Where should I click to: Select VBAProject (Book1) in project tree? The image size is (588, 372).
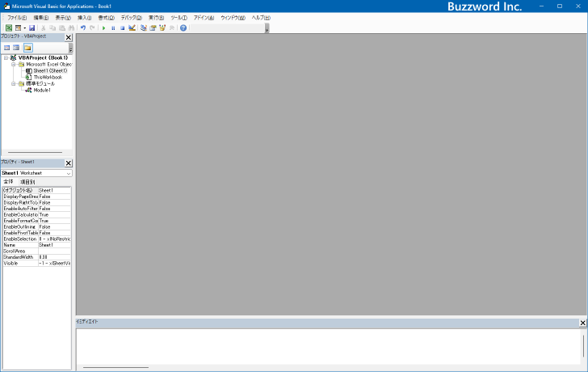pyautogui.click(x=43, y=57)
